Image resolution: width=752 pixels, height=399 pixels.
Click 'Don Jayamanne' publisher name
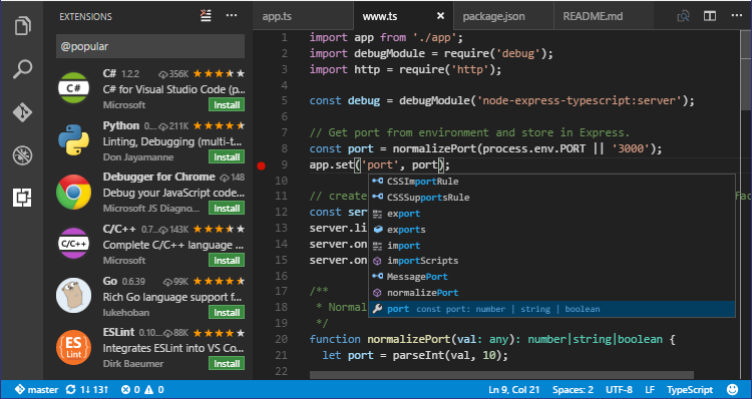138,157
